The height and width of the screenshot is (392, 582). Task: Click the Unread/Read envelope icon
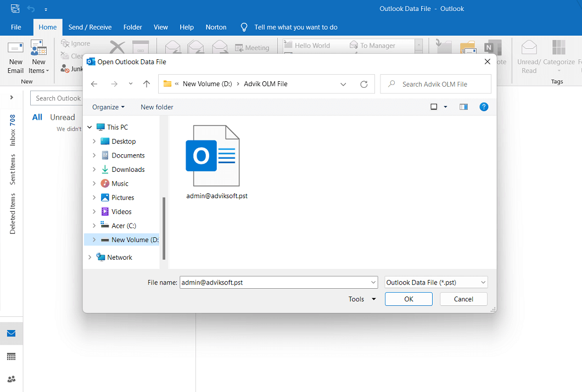(x=529, y=48)
